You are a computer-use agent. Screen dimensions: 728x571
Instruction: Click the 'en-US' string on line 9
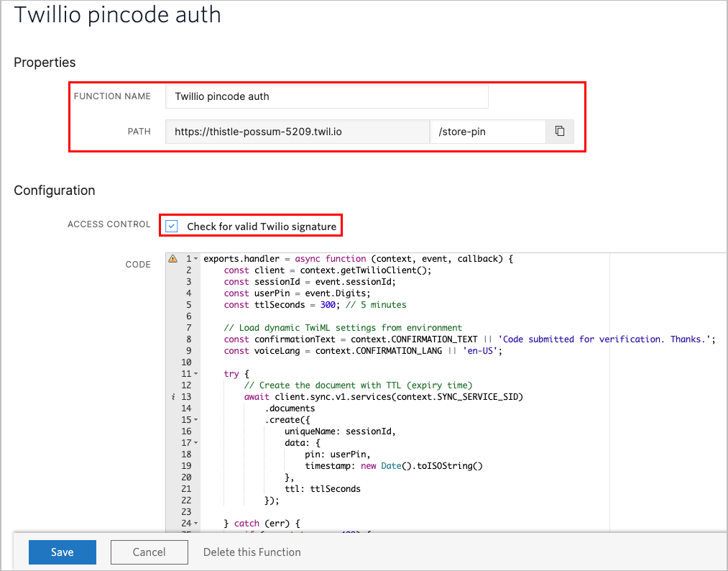(480, 351)
